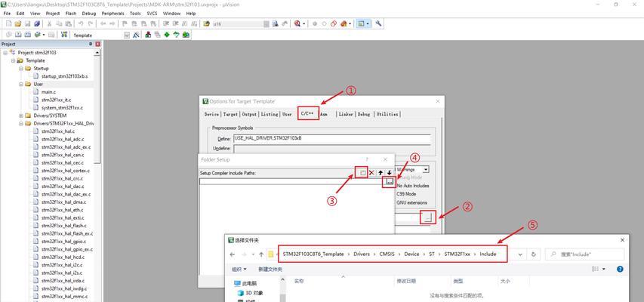
Task: Click the Define preprocessor symbols field
Action: [x=332, y=138]
